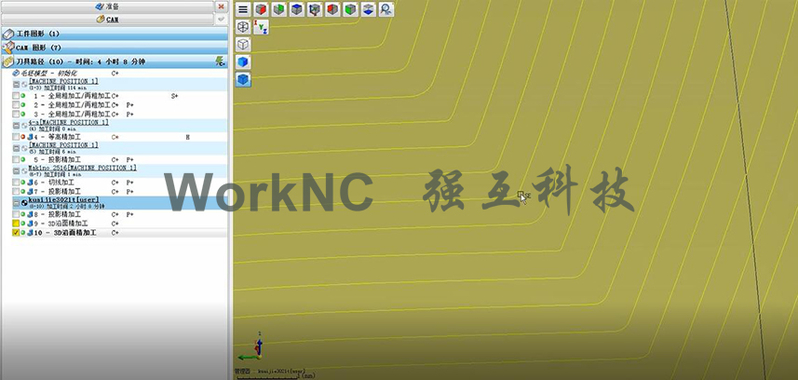The height and width of the screenshot is (380, 798).
Task: Switch to the CAM tab
Action: pyautogui.click(x=107, y=19)
